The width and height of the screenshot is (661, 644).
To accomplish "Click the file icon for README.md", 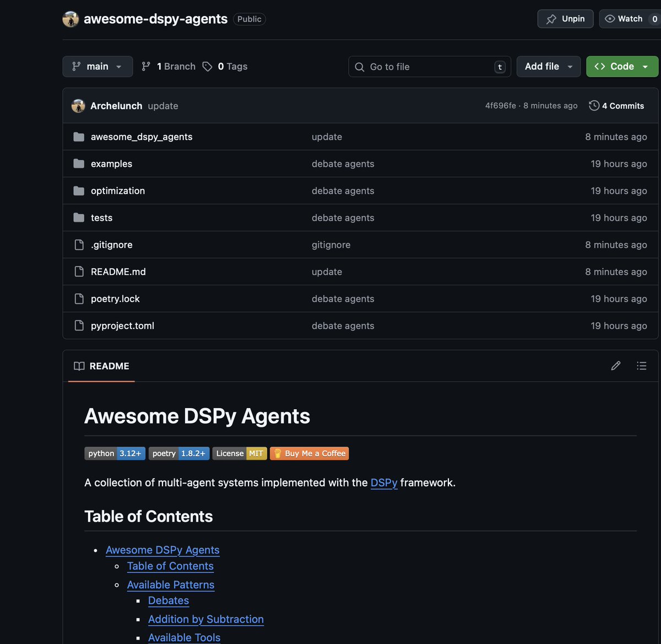I will [x=79, y=272].
